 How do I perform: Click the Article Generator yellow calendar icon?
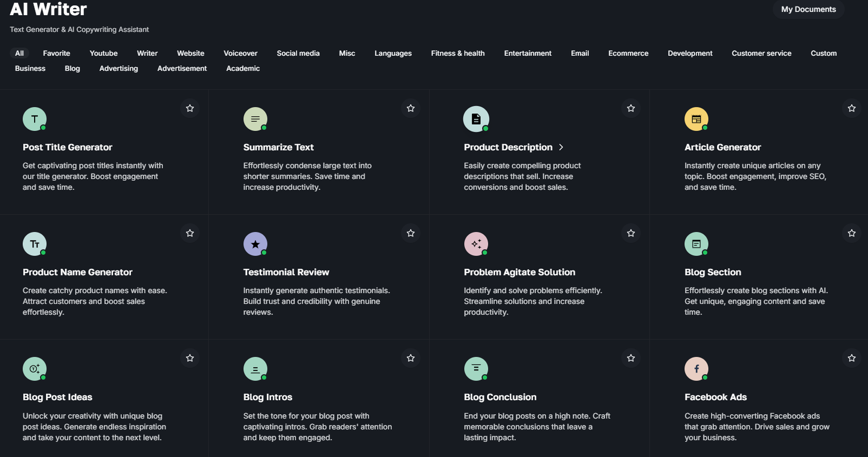(696, 119)
